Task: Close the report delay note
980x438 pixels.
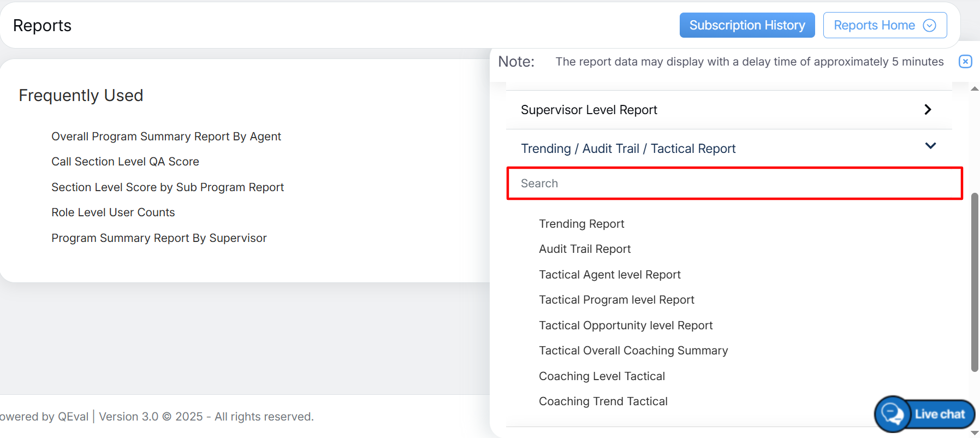Action: [x=965, y=62]
